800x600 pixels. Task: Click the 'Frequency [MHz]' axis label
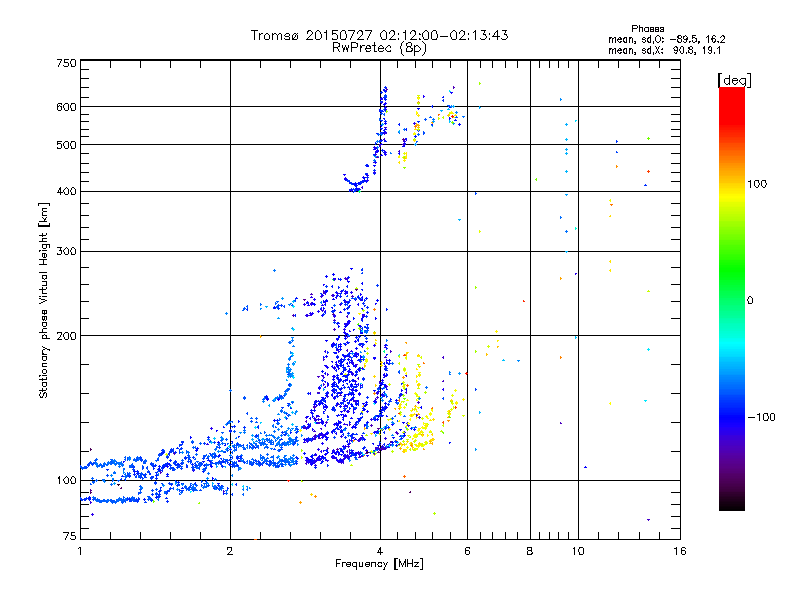[x=379, y=564]
